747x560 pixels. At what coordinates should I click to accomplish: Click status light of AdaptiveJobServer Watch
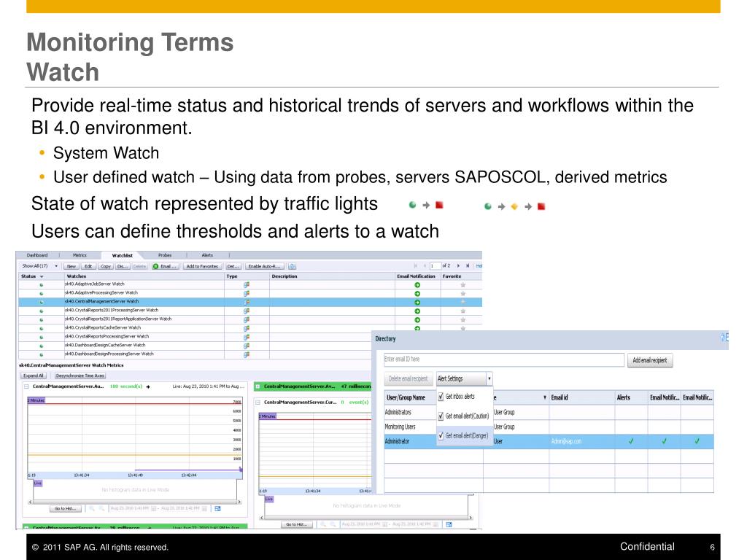[x=42, y=285]
